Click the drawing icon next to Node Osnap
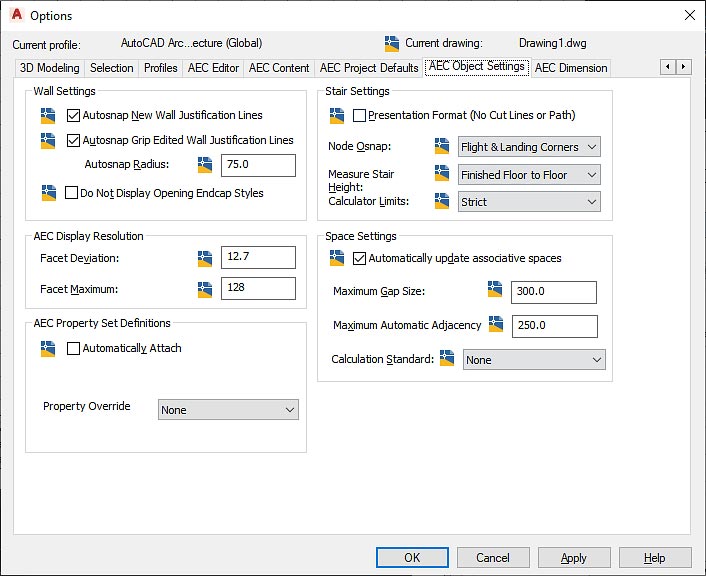706x576 pixels. point(443,147)
